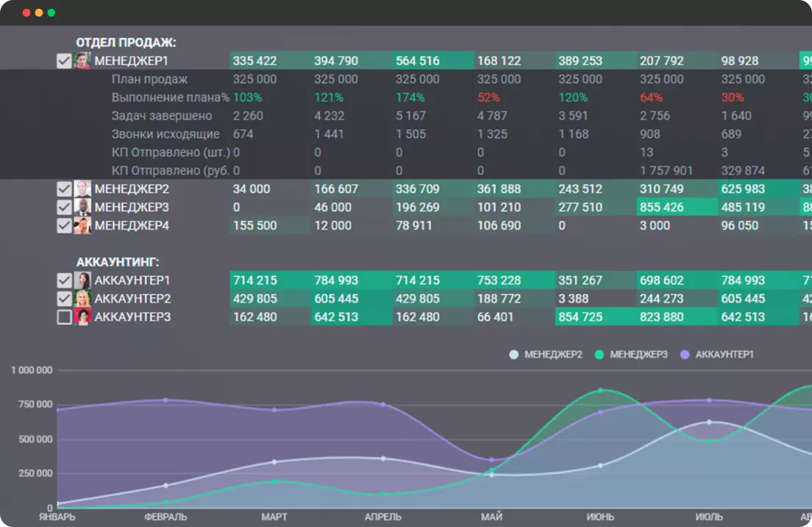Click the АККАУНТИНГ section header

[x=118, y=262]
